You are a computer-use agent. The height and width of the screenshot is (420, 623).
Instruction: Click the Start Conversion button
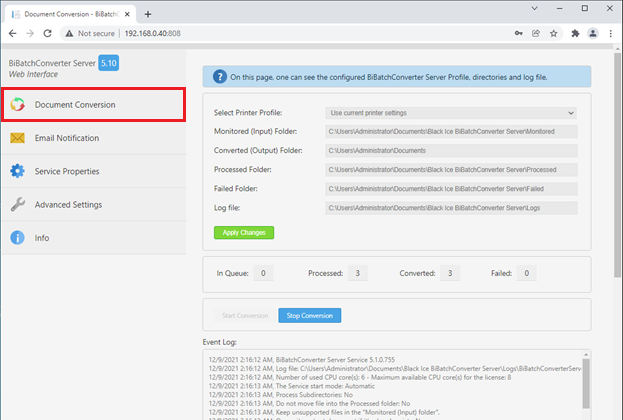(x=244, y=315)
